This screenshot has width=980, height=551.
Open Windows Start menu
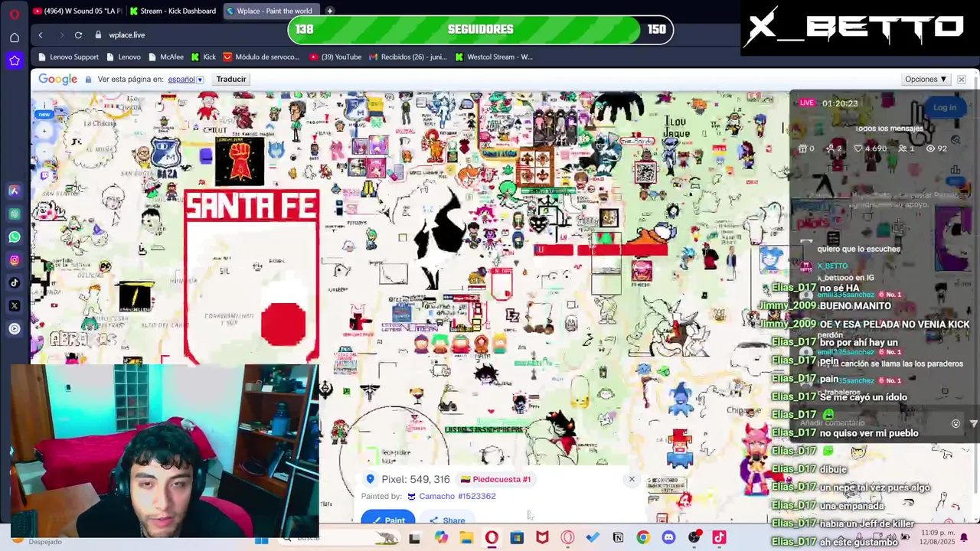[x=261, y=538]
